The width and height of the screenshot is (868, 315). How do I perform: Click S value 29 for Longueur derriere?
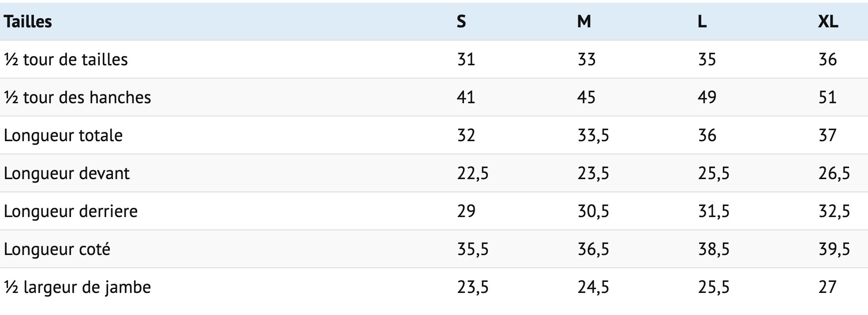[466, 211]
